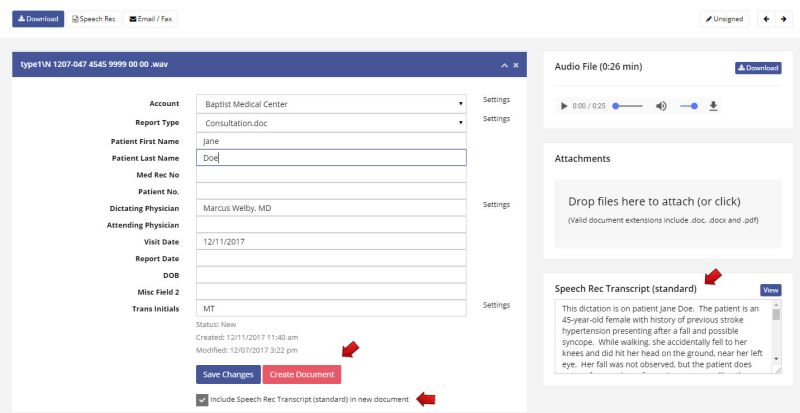The height and width of the screenshot is (413, 800).
Task: Open Settings link next to Account
Action: pos(496,100)
